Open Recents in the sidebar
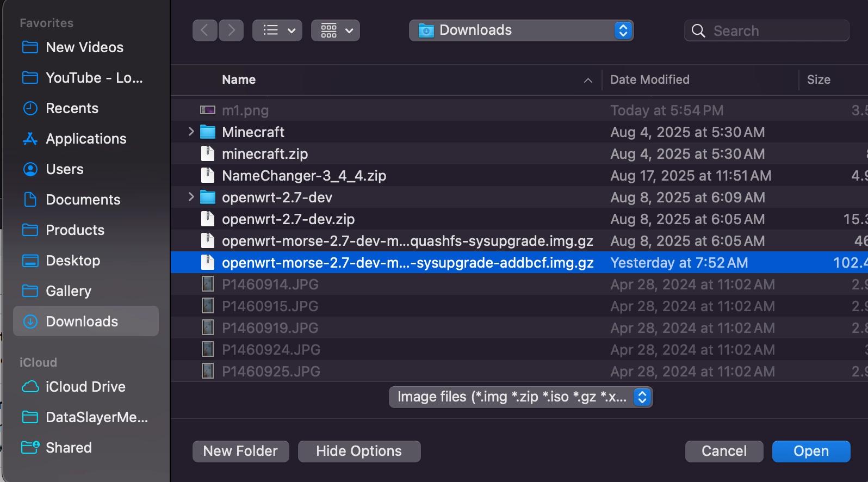 (x=86, y=108)
